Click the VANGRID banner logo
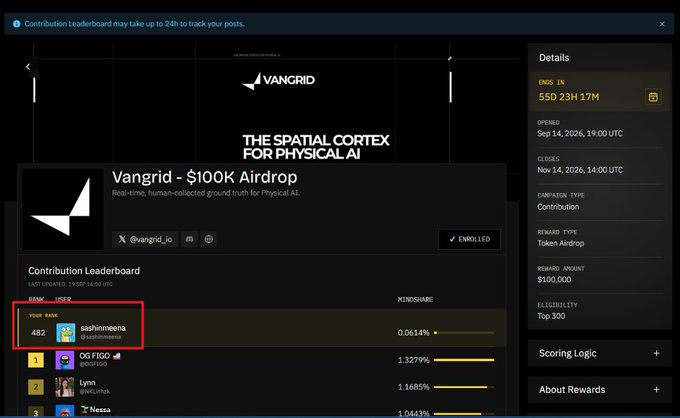This screenshot has width=680, height=418. 278,81
